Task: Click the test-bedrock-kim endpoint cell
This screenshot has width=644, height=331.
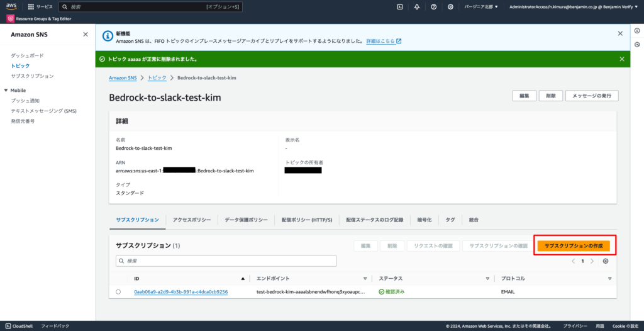Action: pyautogui.click(x=311, y=292)
